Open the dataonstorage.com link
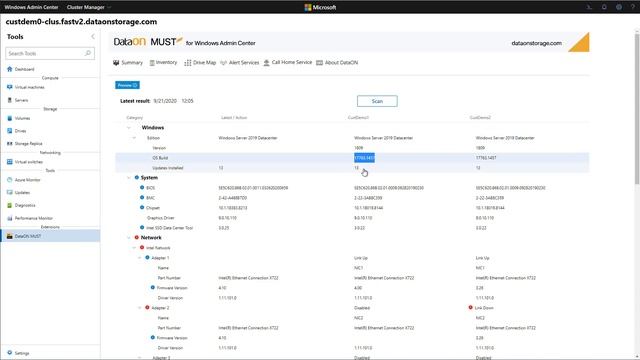 536,43
